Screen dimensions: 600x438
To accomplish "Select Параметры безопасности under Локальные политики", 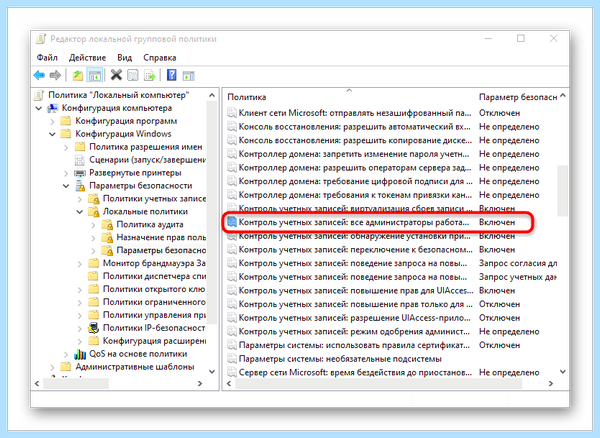I will point(161,250).
